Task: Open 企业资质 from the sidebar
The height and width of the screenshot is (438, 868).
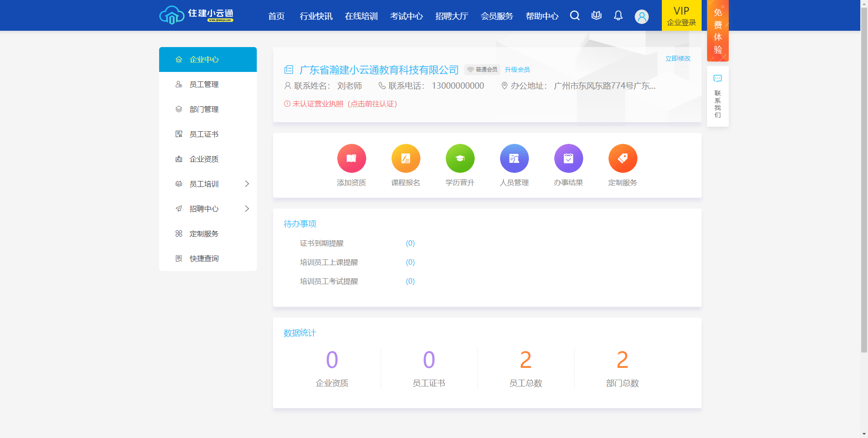Action: pos(204,159)
